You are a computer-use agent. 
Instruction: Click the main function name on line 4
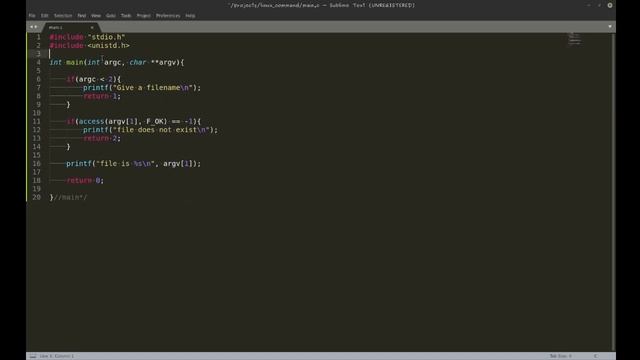click(75, 62)
